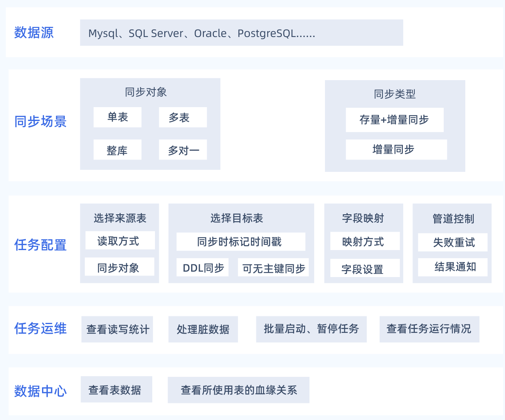The height and width of the screenshot is (420, 505).
Task: Click the 任务配置 section heading
Action: [x=40, y=245]
